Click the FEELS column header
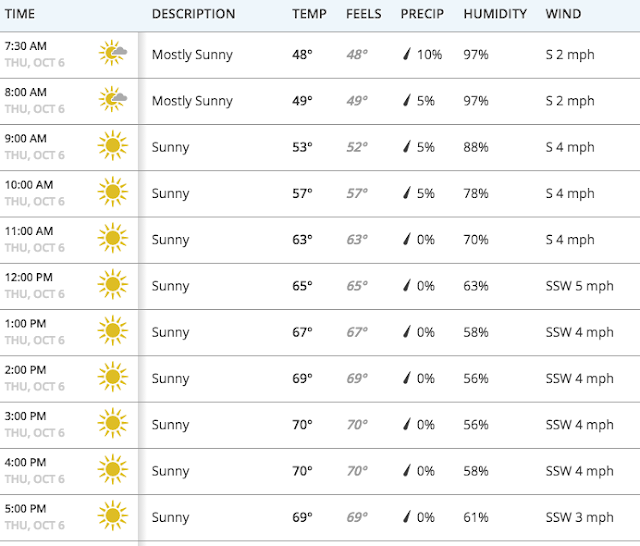Screen dimensions: 640x546 [x=364, y=14]
